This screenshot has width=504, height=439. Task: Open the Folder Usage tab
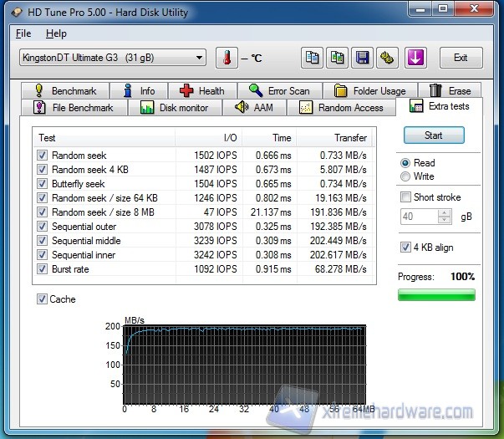[369, 91]
